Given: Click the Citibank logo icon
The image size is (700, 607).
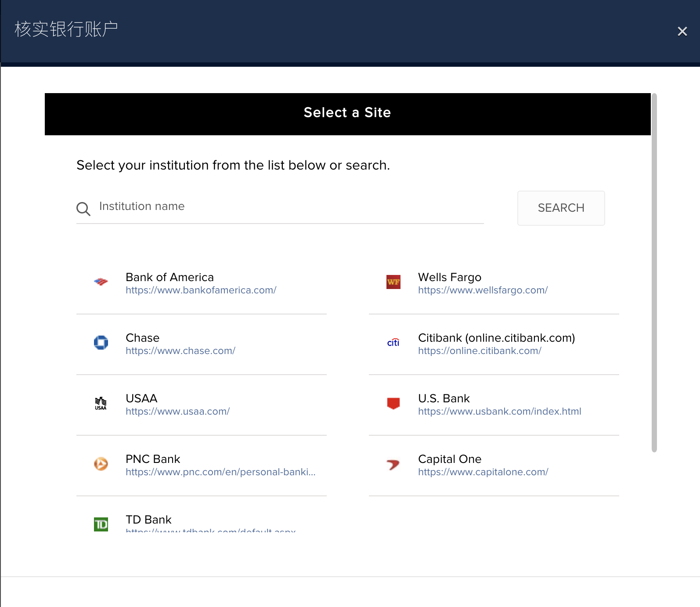Looking at the screenshot, I should pyautogui.click(x=393, y=343).
